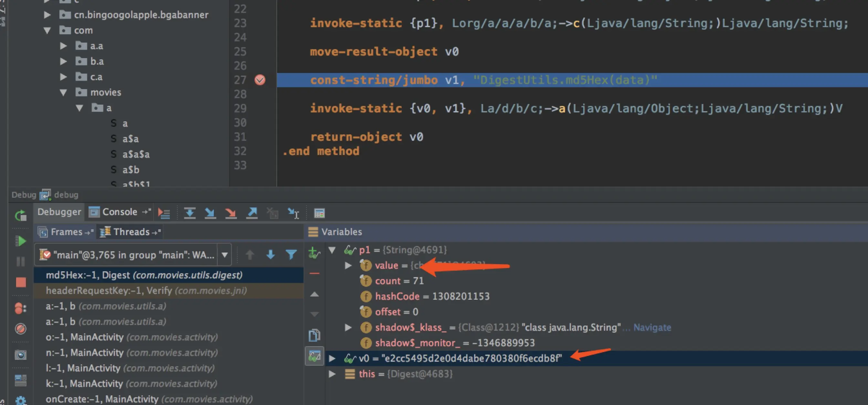This screenshot has width=868, height=405.
Task: Click the Rerun debug icon
Action: point(21,216)
